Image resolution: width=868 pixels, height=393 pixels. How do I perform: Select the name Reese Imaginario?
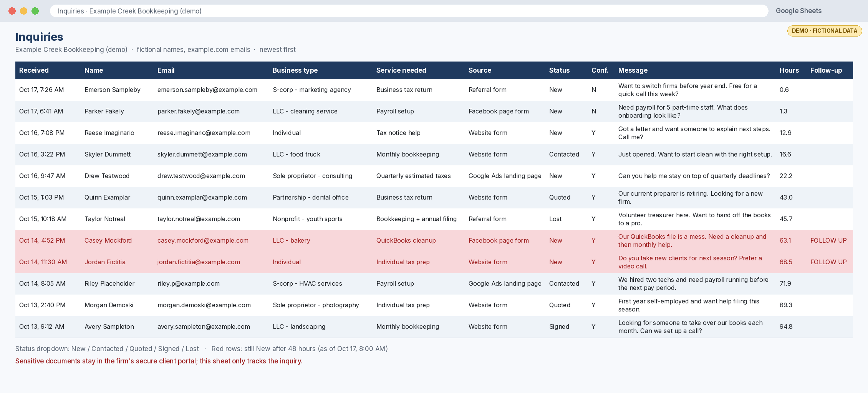(109, 133)
